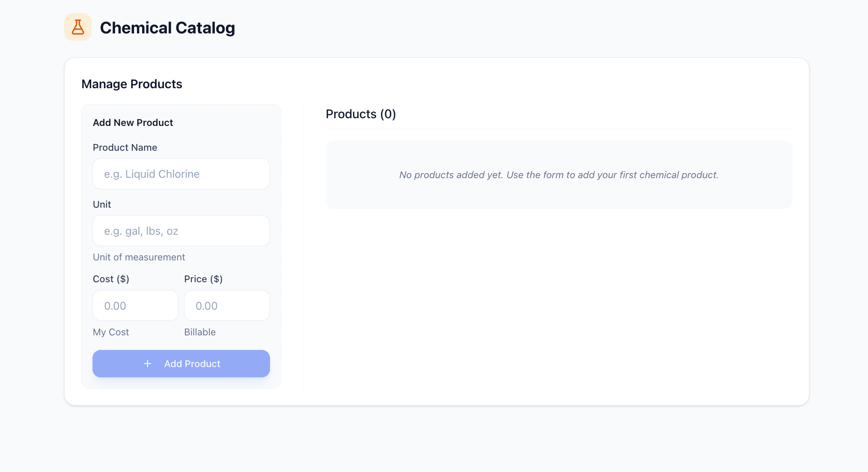Screen dimensions: 868x472
Task: Click the Cost ($) label
Action: click(x=111, y=279)
